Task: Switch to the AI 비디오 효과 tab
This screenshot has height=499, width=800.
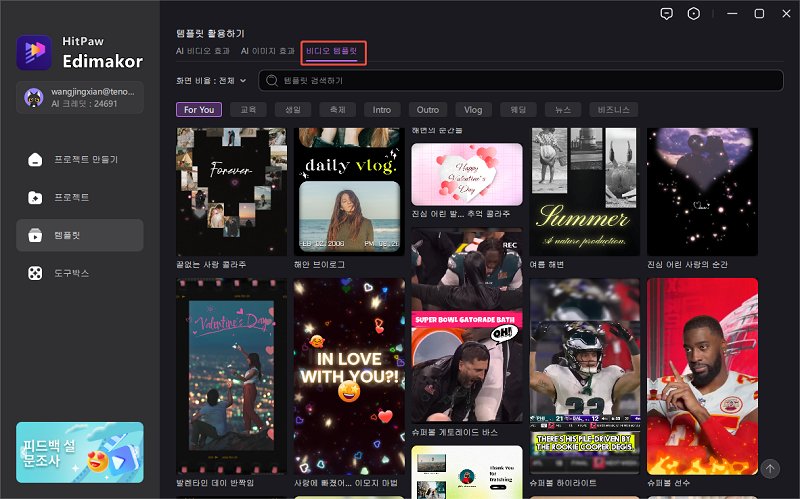Action: coord(203,51)
